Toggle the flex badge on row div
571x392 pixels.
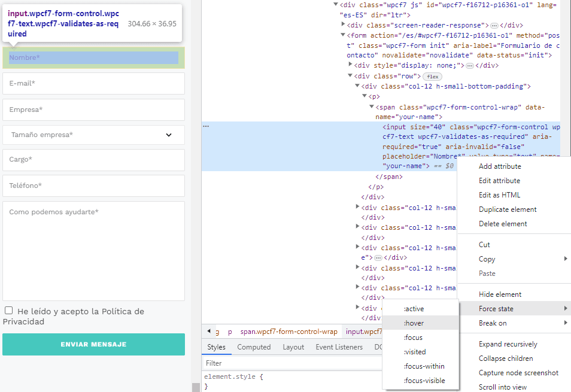(x=433, y=77)
